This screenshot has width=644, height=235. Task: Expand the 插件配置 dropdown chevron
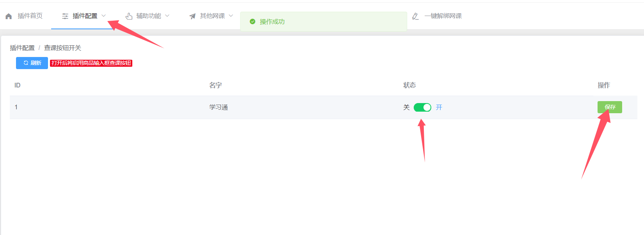pos(103,16)
